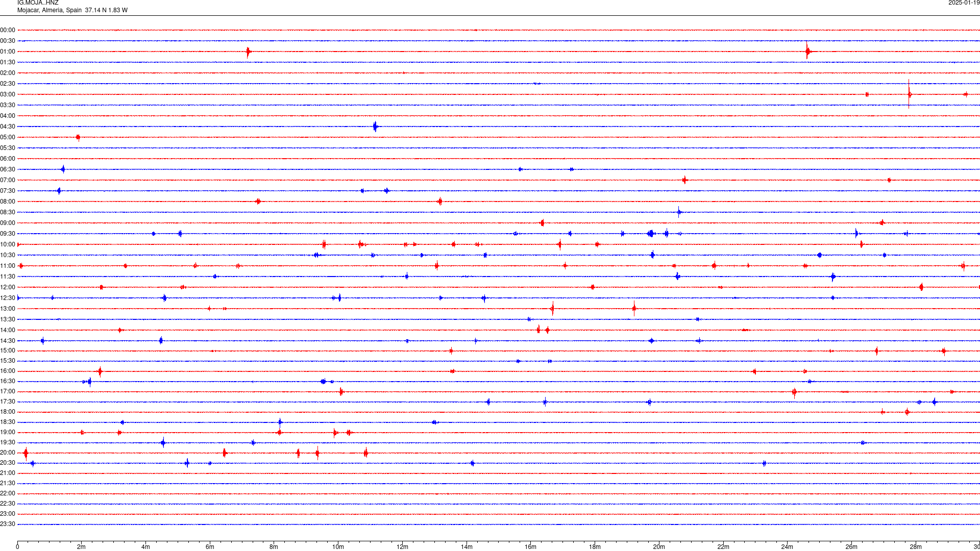
Task: Select the 07:00 trace time label
Action: 8,180
